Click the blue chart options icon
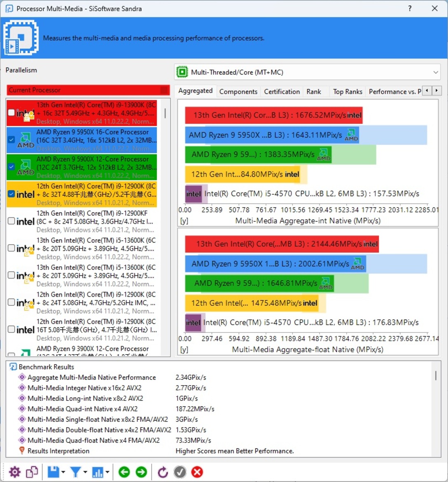This screenshot has height=482, width=448. [x=98, y=472]
